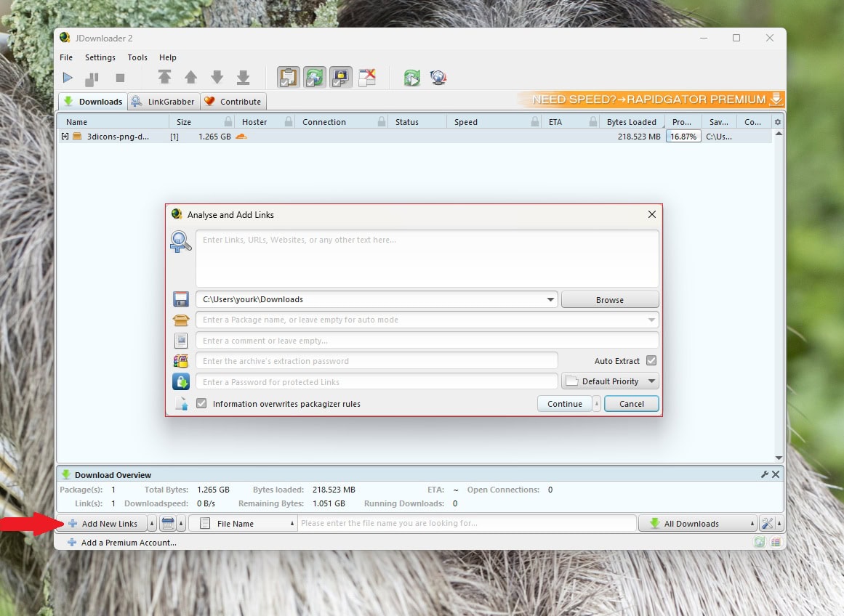Click the Move to Top arrow icon
Image resolution: width=844 pixels, height=616 pixels.
(x=165, y=78)
